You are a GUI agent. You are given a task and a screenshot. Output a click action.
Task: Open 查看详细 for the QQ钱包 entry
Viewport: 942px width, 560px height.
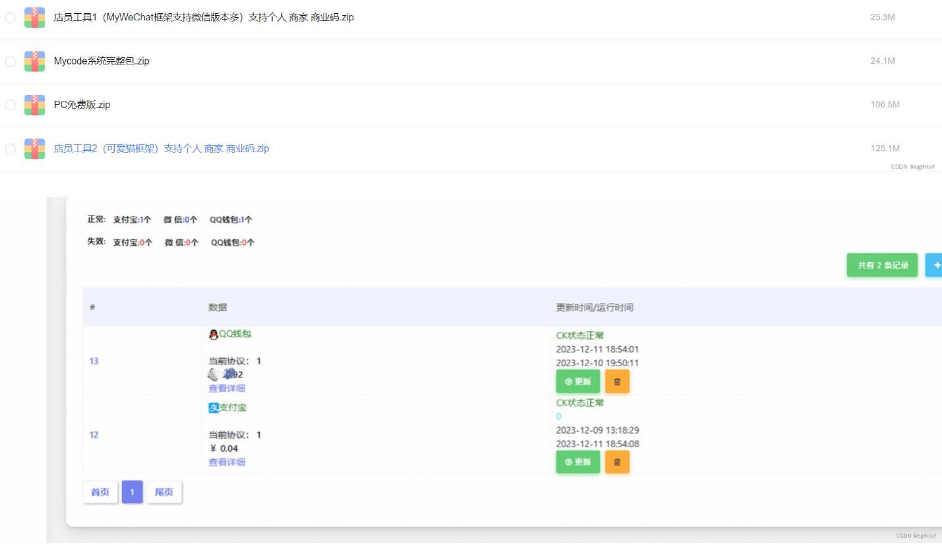pyautogui.click(x=227, y=388)
